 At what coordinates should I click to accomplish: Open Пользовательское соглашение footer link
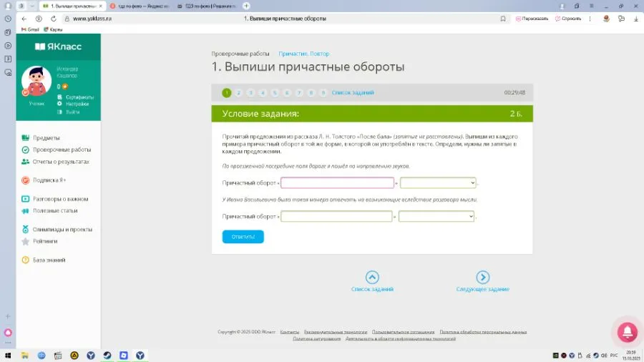click(x=403, y=332)
